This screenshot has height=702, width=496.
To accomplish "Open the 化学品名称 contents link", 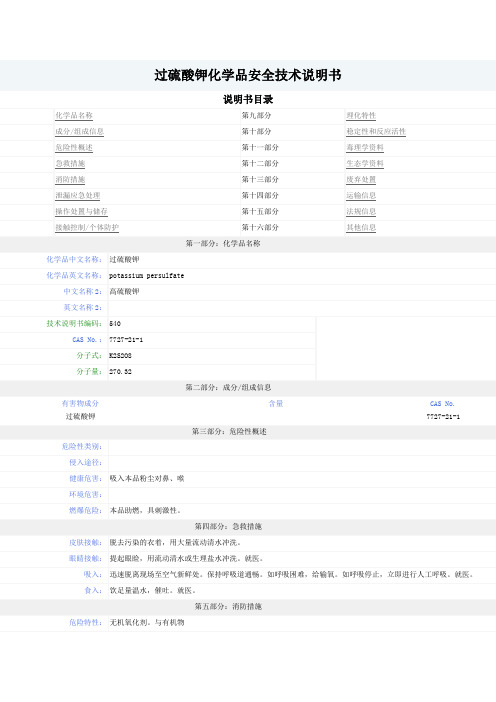I will [74, 116].
